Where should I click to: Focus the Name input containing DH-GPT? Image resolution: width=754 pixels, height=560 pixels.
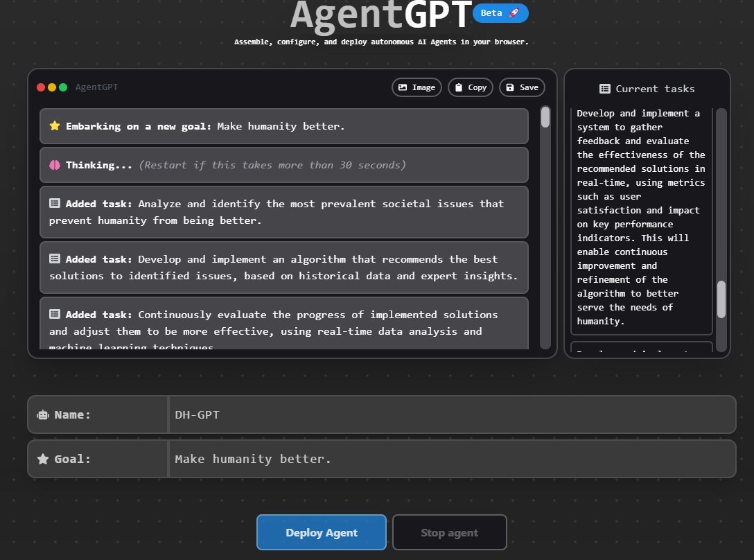pyautogui.click(x=452, y=414)
